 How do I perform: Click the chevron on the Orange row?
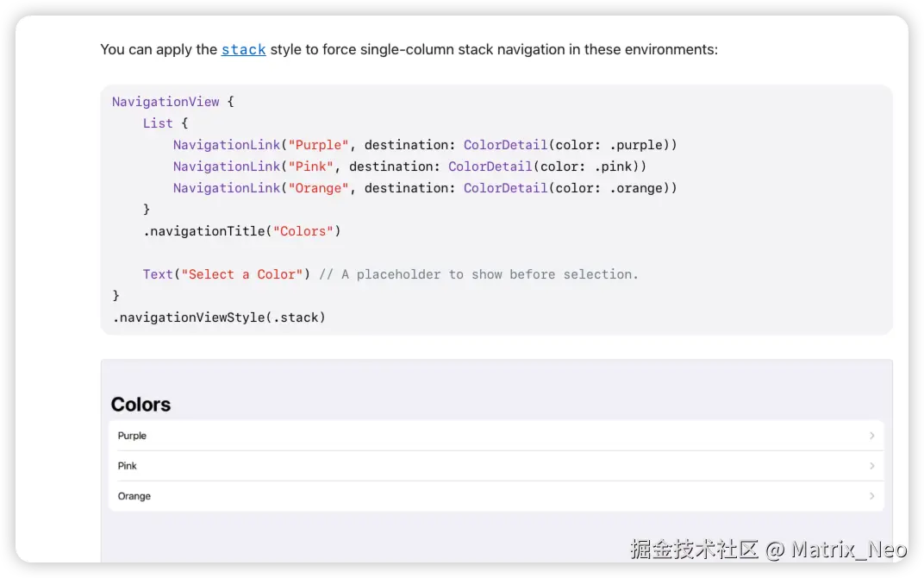click(871, 496)
